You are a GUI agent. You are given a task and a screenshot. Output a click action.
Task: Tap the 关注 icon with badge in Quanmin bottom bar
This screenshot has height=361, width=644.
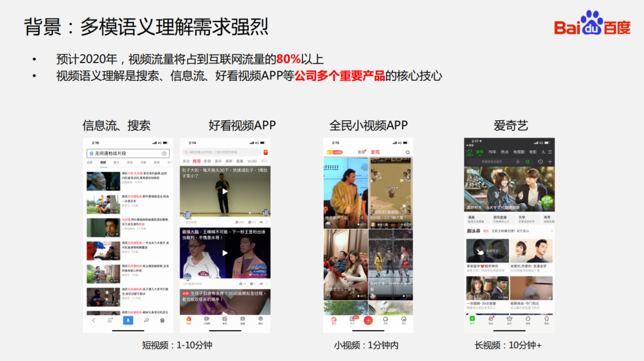coord(352,320)
